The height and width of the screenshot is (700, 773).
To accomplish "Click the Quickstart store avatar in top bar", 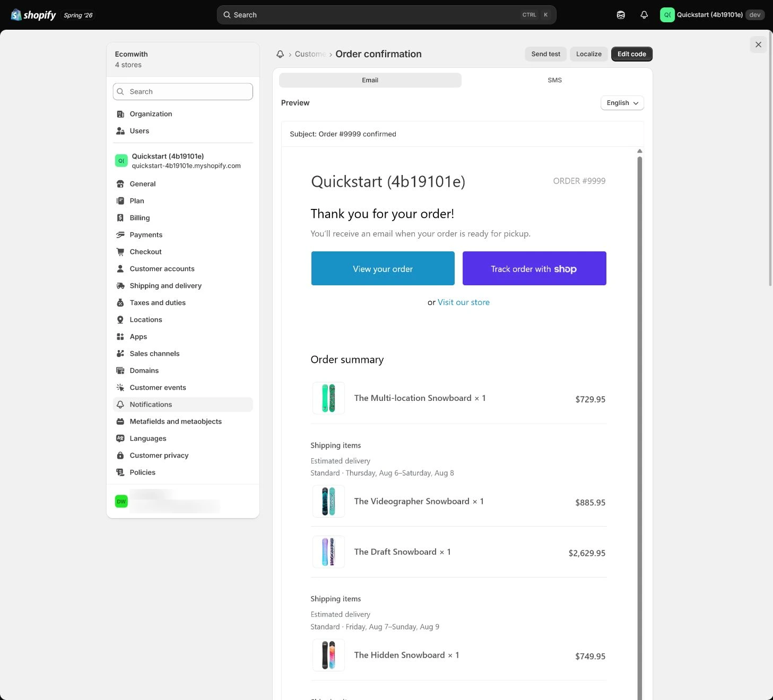I will coord(667,15).
